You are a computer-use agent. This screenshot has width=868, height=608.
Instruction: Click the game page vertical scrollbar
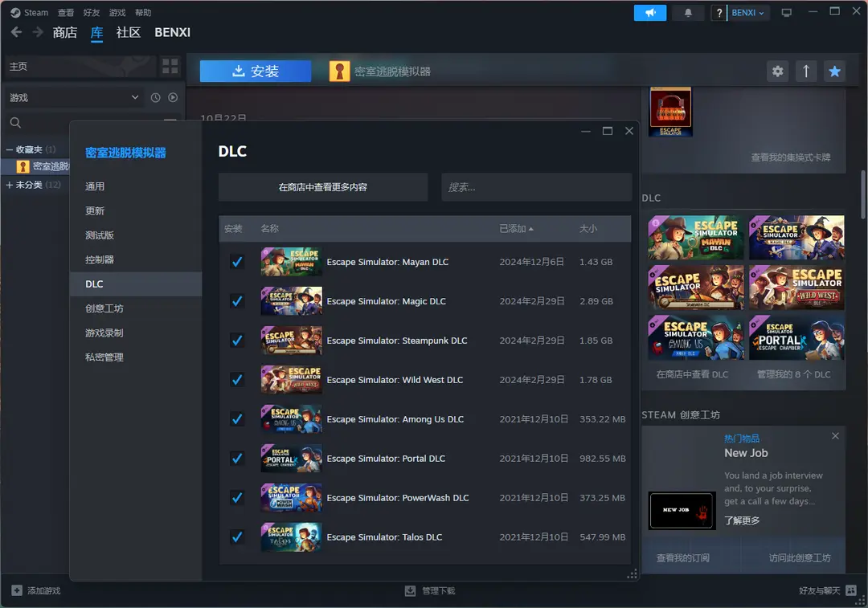[x=862, y=194]
